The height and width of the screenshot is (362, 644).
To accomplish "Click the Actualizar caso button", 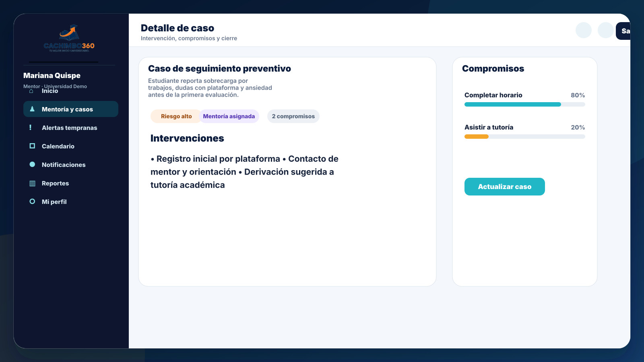I will pyautogui.click(x=505, y=187).
